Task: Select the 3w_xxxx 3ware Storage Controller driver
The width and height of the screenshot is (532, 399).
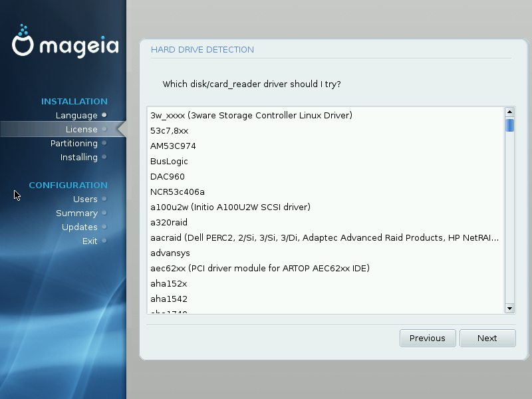Action: (x=326, y=115)
